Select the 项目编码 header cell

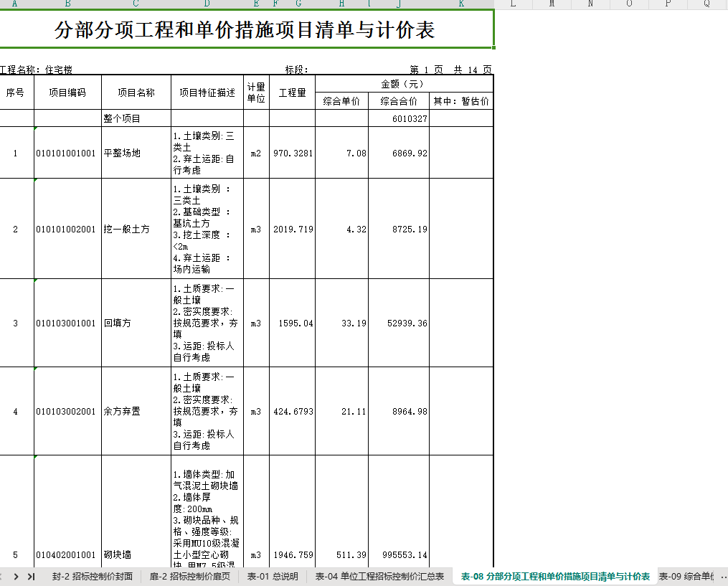point(67,93)
